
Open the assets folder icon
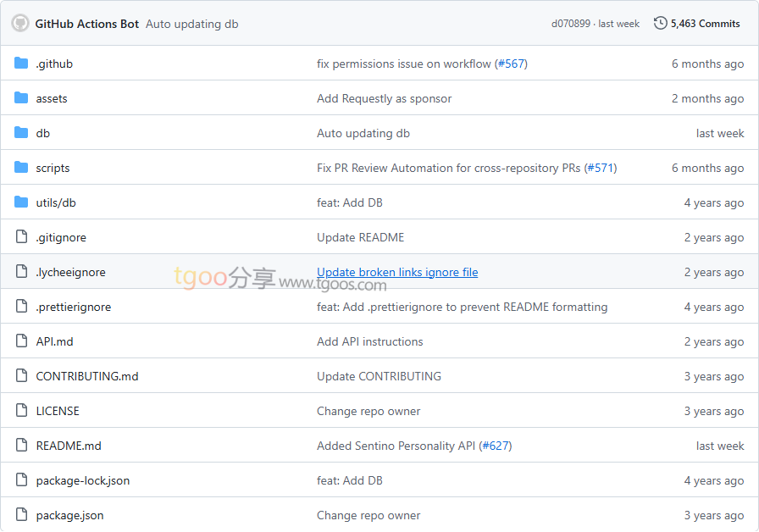[21, 97]
